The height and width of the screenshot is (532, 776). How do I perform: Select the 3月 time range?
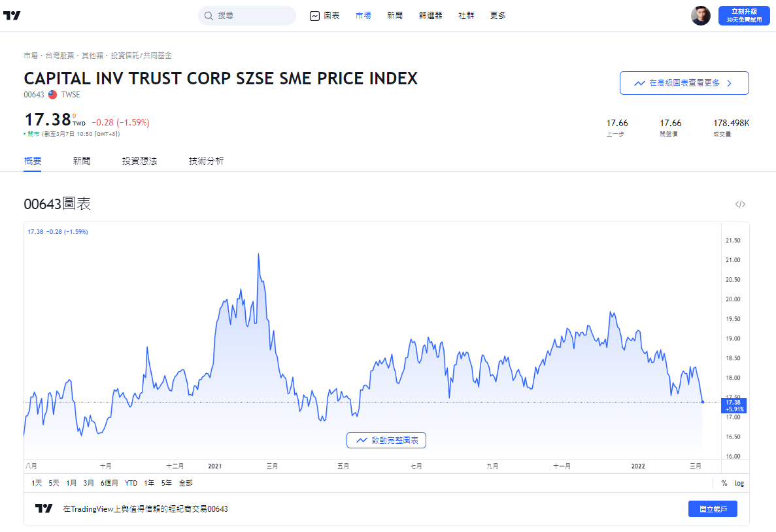pyautogui.click(x=89, y=483)
